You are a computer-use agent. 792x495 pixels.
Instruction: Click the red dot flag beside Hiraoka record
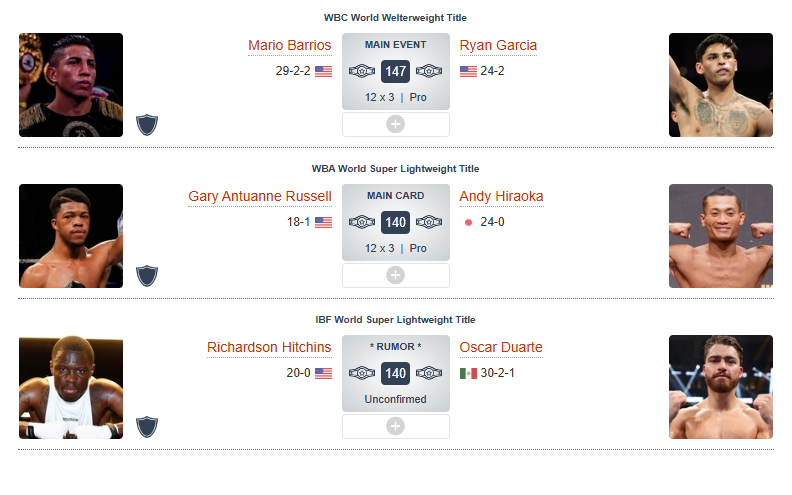pos(468,222)
